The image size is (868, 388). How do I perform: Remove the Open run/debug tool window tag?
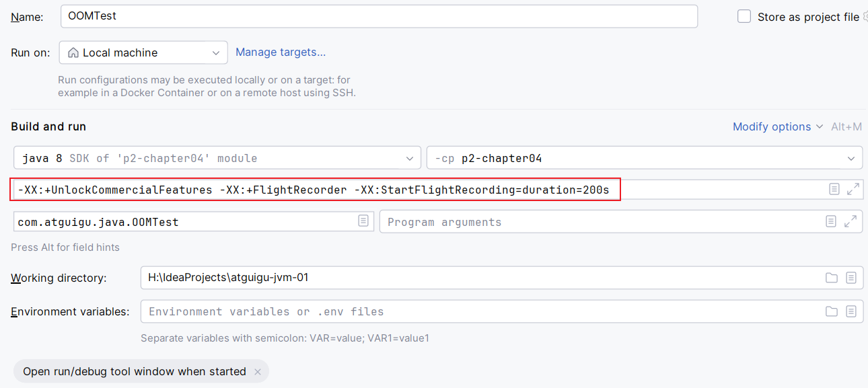[258, 371]
